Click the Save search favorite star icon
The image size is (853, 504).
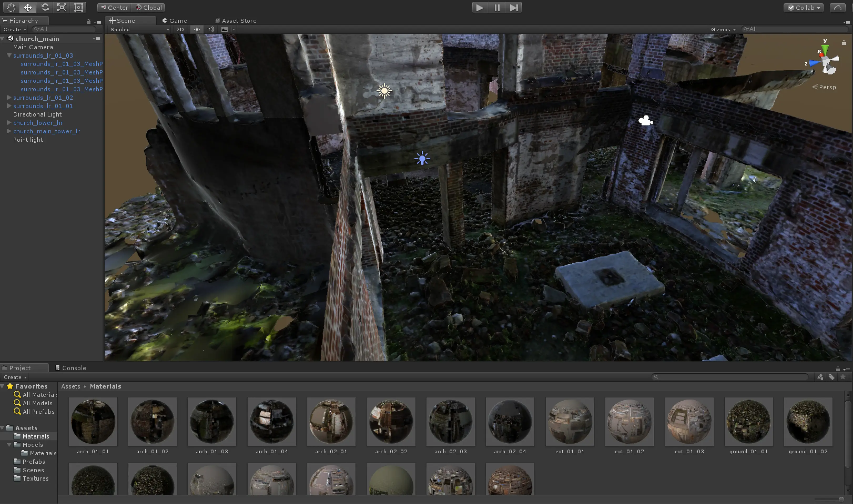(843, 377)
